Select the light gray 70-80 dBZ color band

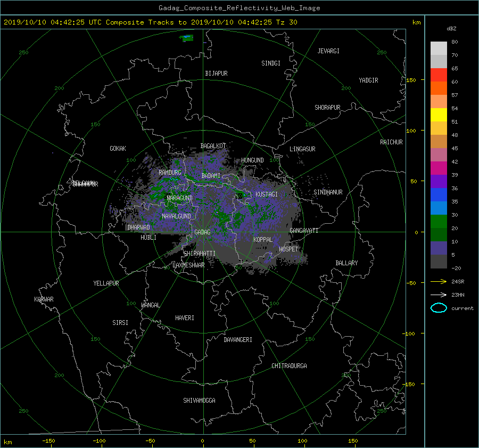[439, 48]
